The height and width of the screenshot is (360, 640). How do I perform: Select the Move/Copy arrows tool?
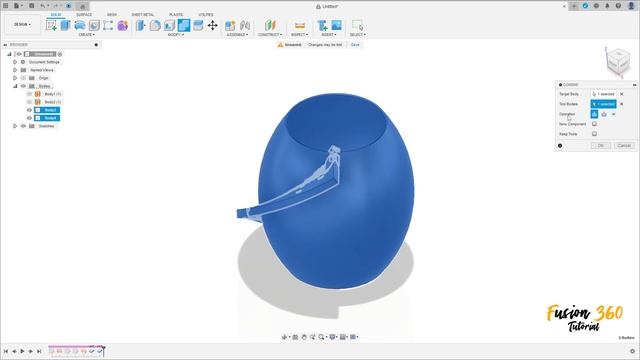212,25
